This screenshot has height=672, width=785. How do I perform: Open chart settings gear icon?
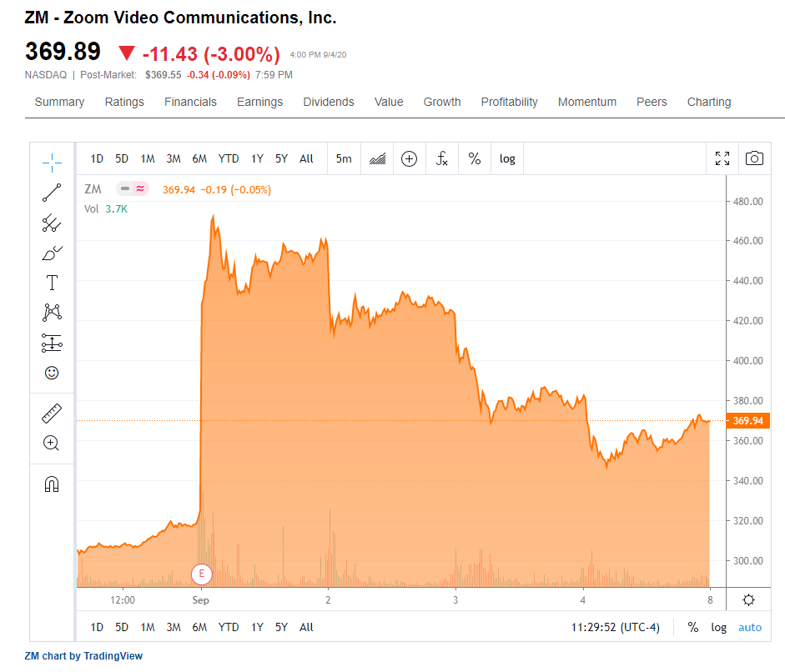tap(748, 600)
